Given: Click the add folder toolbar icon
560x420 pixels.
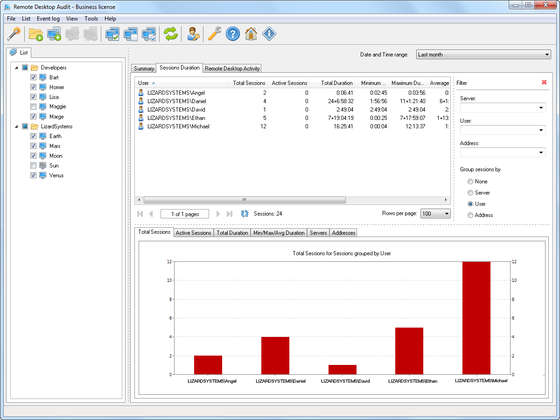Looking at the screenshot, I should [36, 34].
